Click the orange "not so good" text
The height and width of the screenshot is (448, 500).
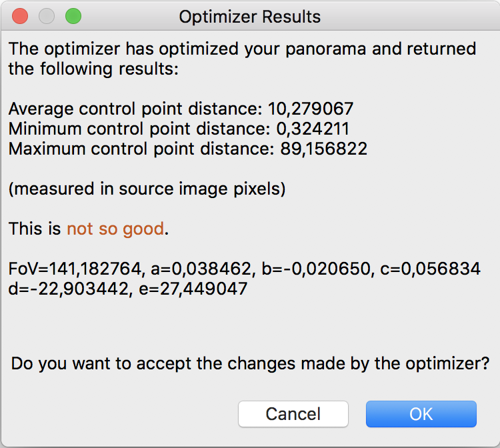[x=115, y=229]
